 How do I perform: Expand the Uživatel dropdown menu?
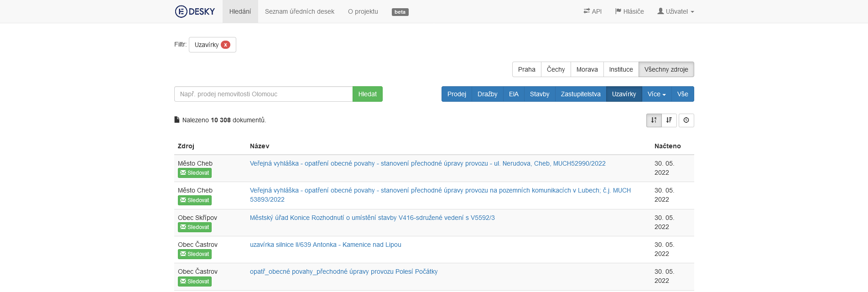[676, 11]
